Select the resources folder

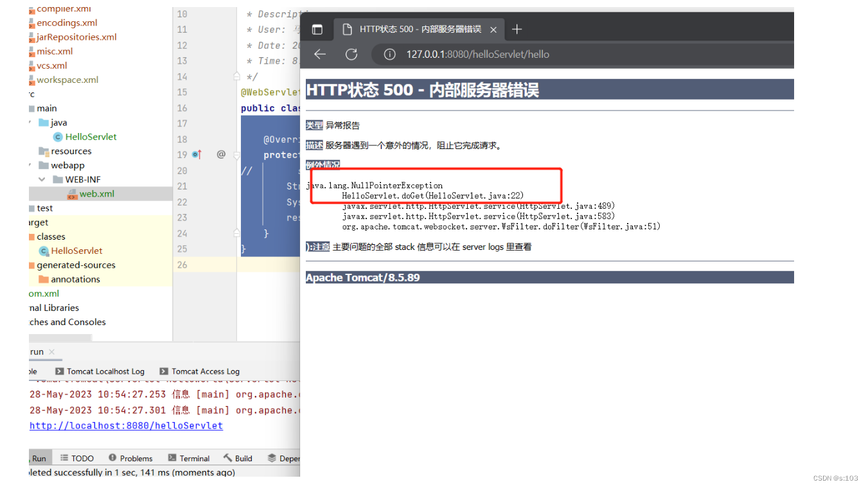pyautogui.click(x=65, y=151)
